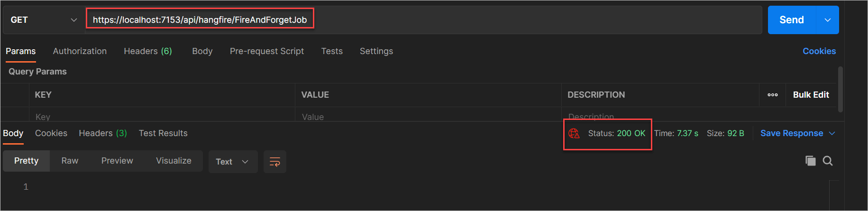Expand the Save Response dropdown
868x211 pixels.
(x=832, y=134)
